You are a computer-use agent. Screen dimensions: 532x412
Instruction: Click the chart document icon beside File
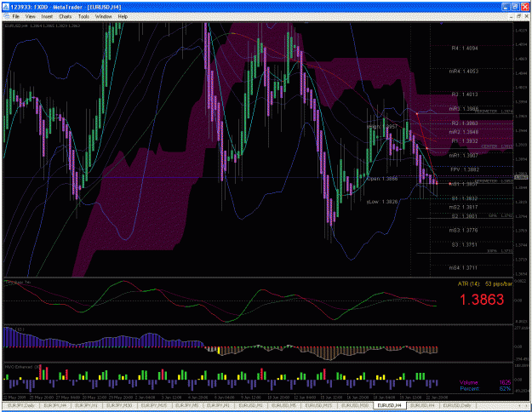[6, 16]
